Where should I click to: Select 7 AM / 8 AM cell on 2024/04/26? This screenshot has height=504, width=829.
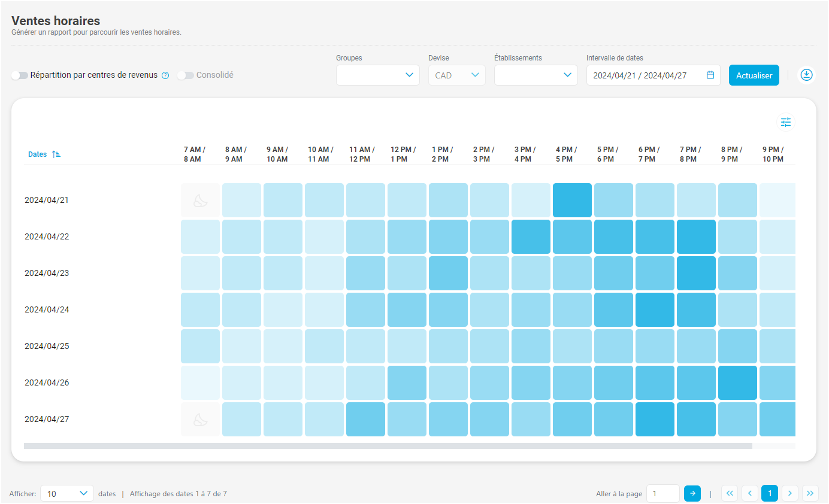click(201, 382)
